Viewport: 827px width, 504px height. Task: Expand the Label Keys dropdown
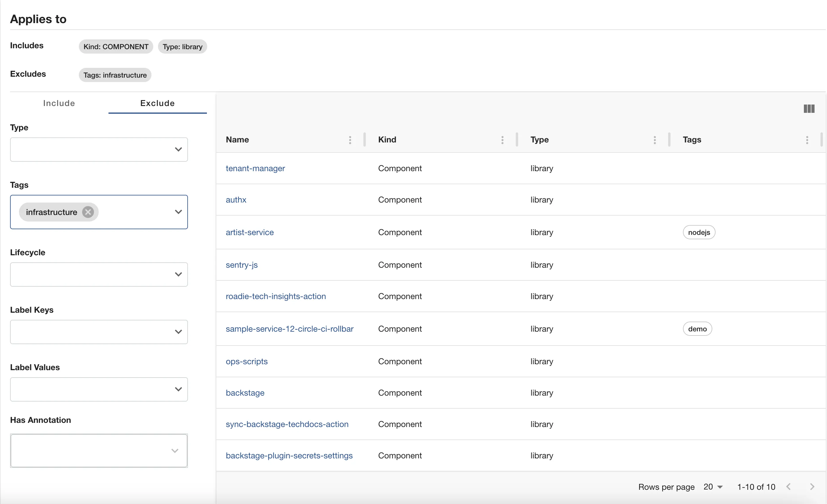(x=178, y=332)
